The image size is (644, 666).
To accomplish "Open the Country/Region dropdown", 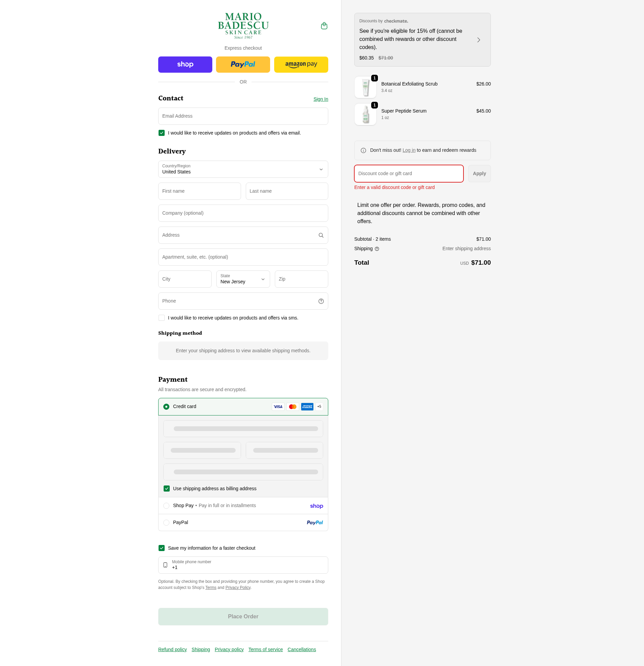I will 243,169.
